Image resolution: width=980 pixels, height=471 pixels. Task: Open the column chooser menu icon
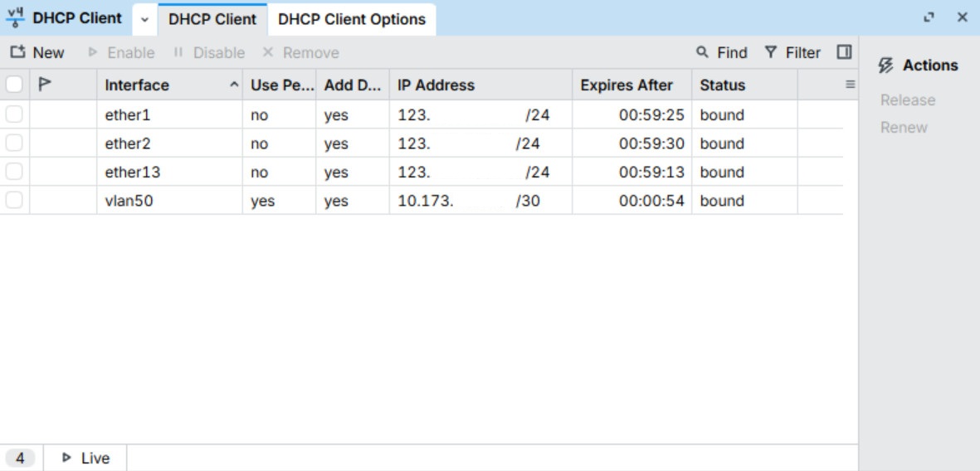850,85
